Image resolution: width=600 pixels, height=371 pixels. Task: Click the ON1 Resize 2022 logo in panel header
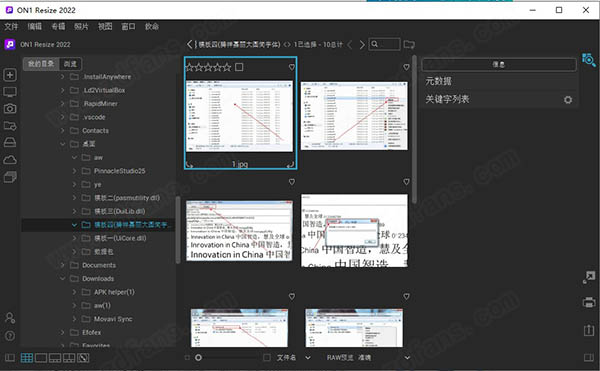tap(10, 44)
